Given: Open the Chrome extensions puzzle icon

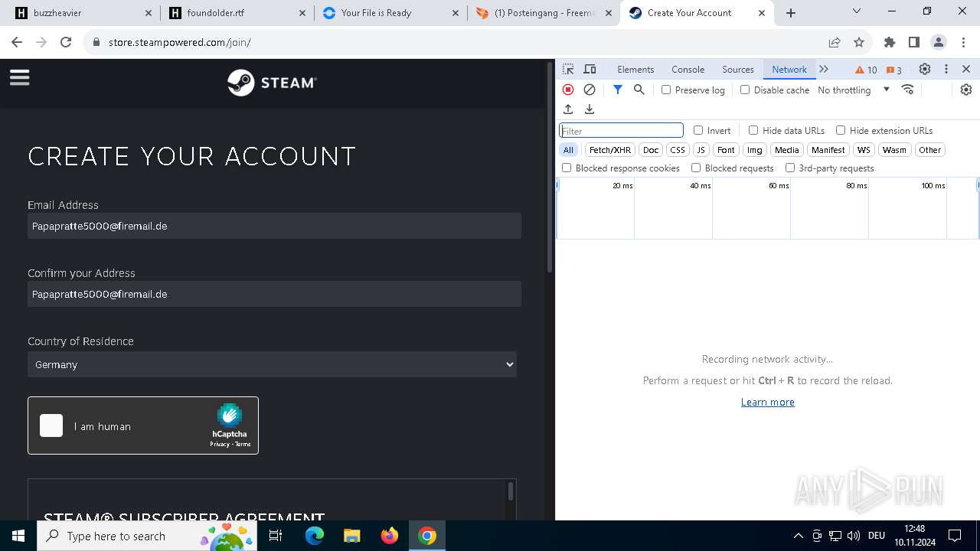Looking at the screenshot, I should click(890, 42).
